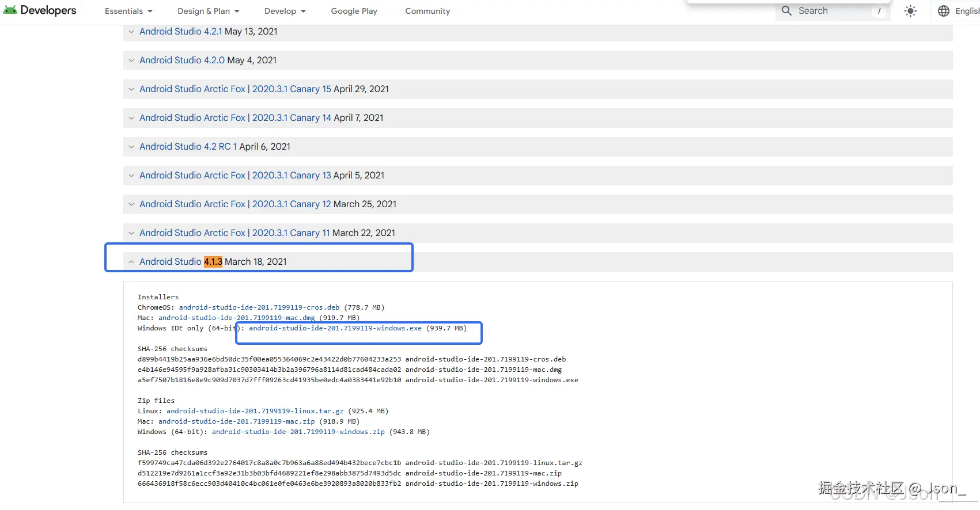Select checksum line for windows.zip
The width and height of the screenshot is (980, 510).
pos(358,484)
